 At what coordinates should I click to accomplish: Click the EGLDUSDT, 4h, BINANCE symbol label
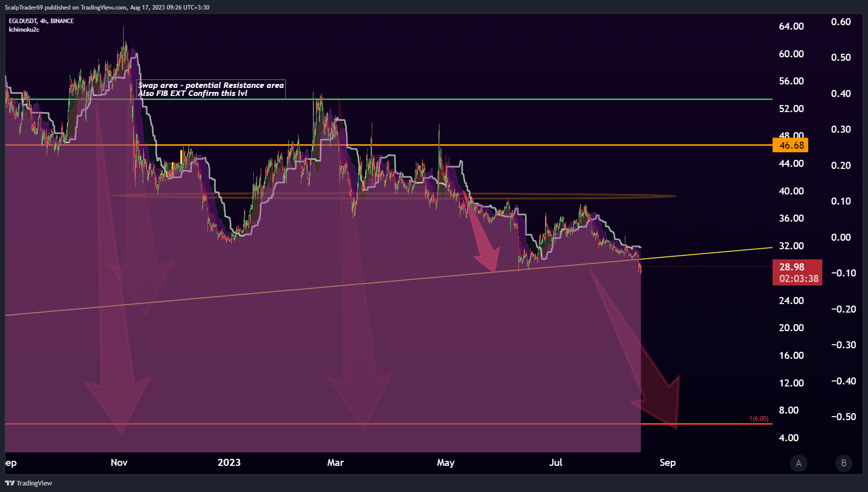pyautogui.click(x=41, y=21)
